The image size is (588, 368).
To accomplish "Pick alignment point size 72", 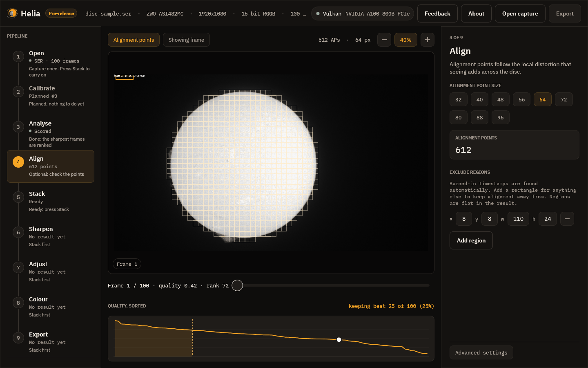I will click(x=564, y=99).
